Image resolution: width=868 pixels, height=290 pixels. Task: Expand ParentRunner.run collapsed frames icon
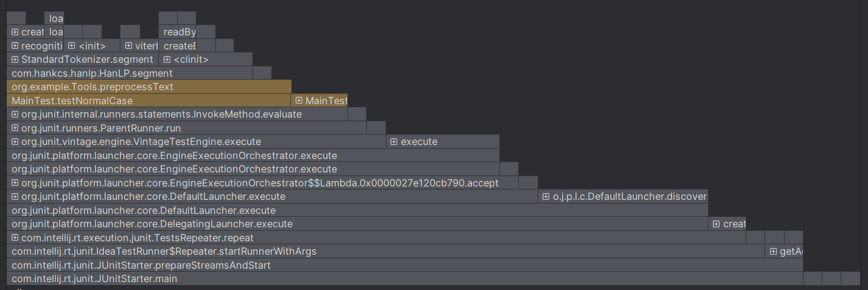click(x=15, y=128)
